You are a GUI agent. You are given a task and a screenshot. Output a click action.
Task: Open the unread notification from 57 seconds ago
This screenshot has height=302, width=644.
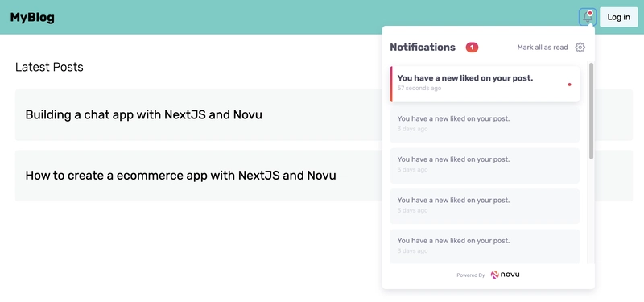point(485,84)
